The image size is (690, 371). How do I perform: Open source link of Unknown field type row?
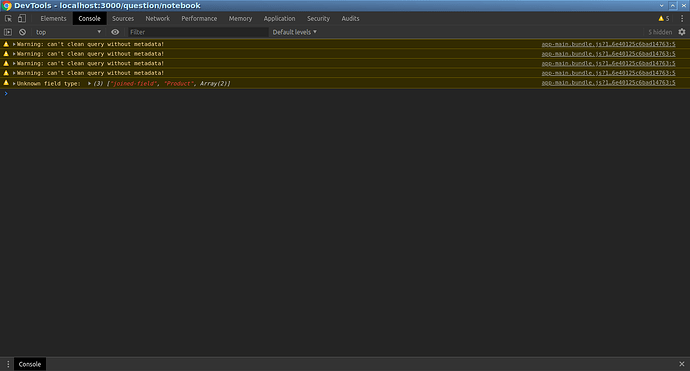[x=608, y=83]
